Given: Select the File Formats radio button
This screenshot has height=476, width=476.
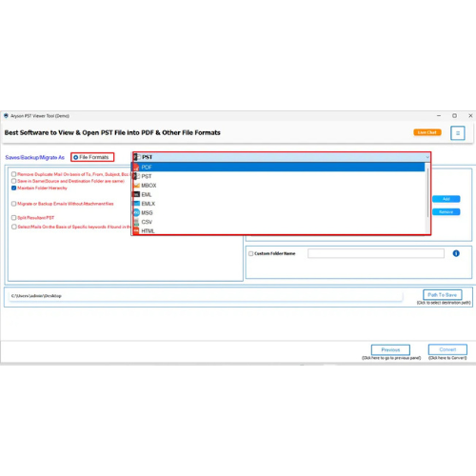Looking at the screenshot, I should [x=75, y=157].
